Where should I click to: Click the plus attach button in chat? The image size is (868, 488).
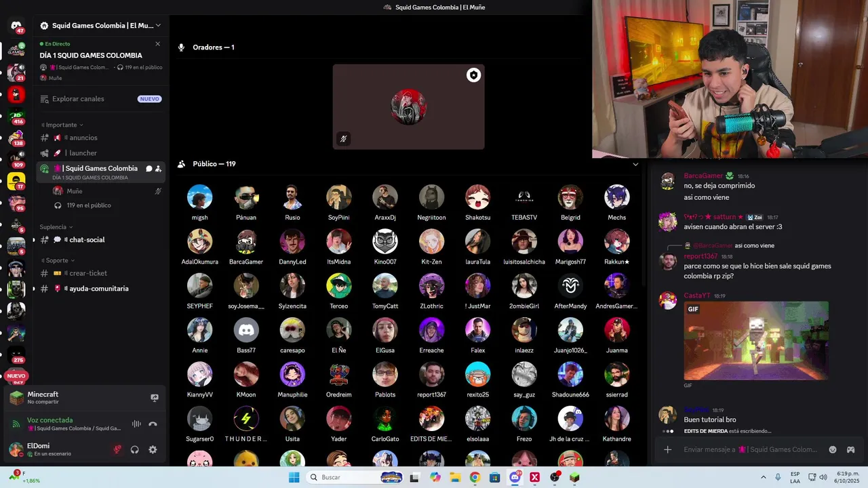pos(667,449)
